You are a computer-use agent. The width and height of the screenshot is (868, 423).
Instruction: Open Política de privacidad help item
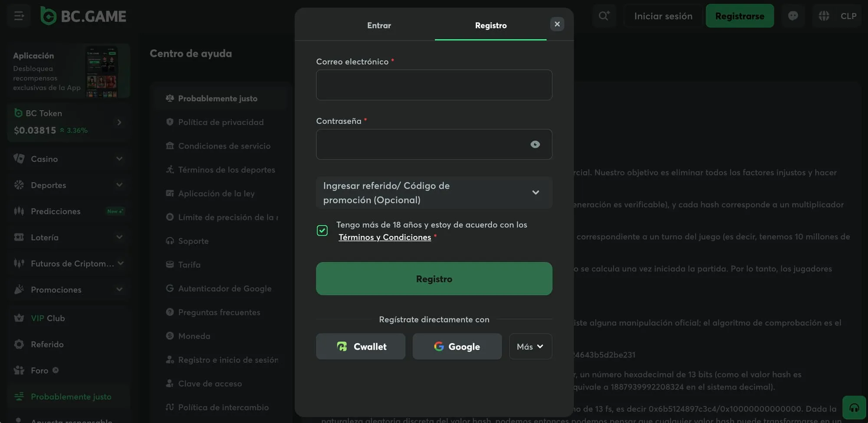tap(221, 122)
